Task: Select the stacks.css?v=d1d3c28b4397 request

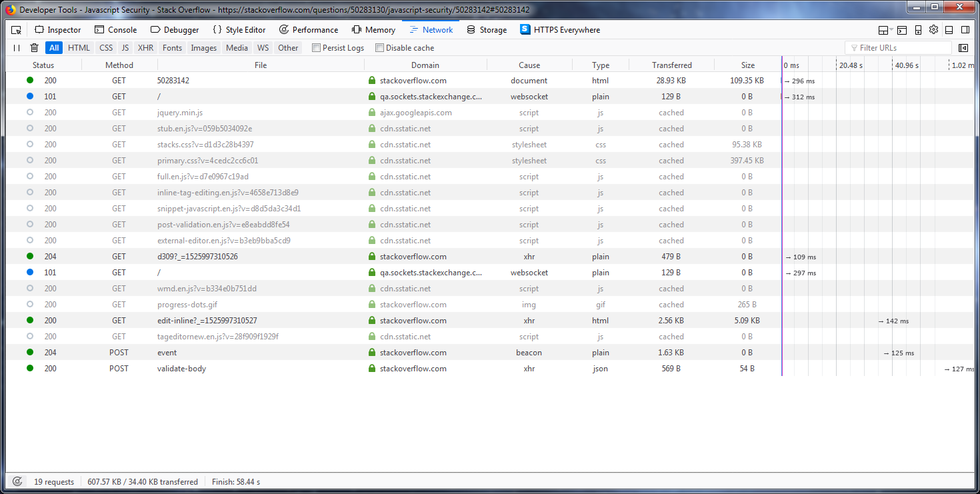Action: [205, 145]
